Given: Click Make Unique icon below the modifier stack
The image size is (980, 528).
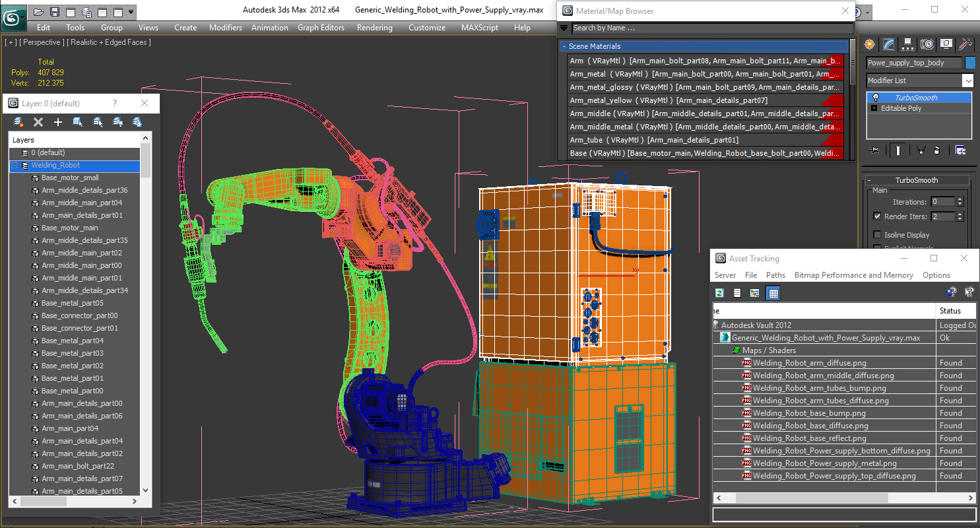Looking at the screenshot, I should [x=920, y=150].
